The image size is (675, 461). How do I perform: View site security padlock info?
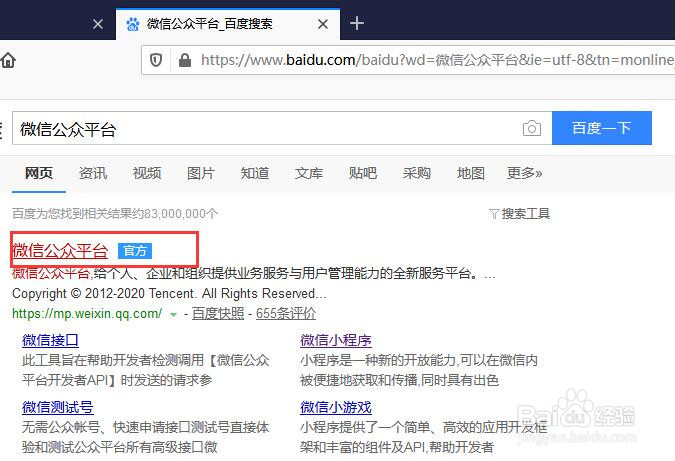(185, 60)
